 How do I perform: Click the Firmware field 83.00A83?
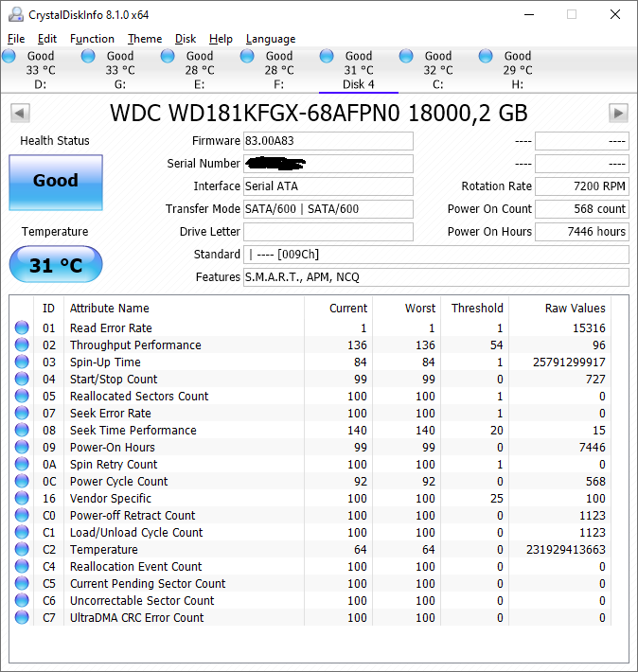click(328, 141)
